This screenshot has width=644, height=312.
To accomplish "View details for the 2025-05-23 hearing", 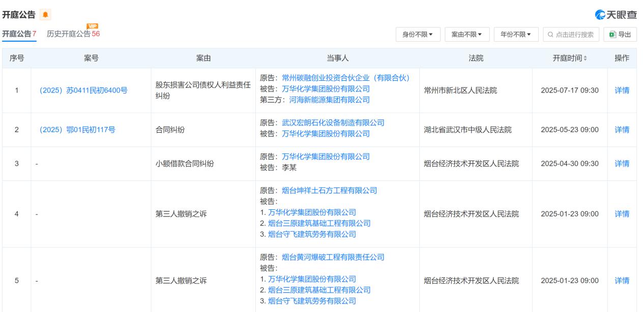I will (x=622, y=130).
